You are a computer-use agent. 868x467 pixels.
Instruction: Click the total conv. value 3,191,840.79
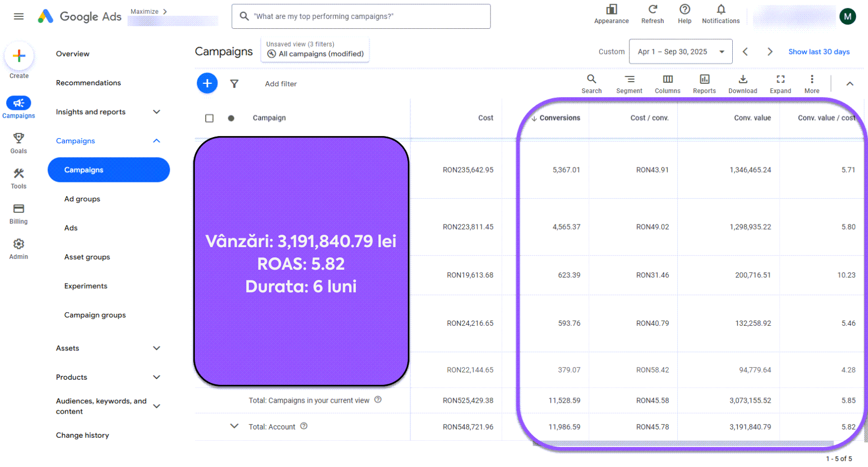click(x=750, y=427)
